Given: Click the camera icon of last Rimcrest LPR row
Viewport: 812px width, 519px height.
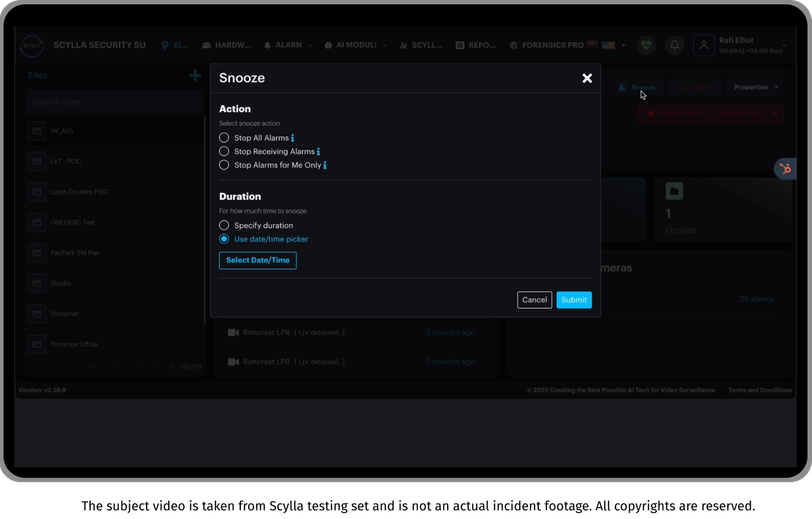Looking at the screenshot, I should pyautogui.click(x=233, y=362).
